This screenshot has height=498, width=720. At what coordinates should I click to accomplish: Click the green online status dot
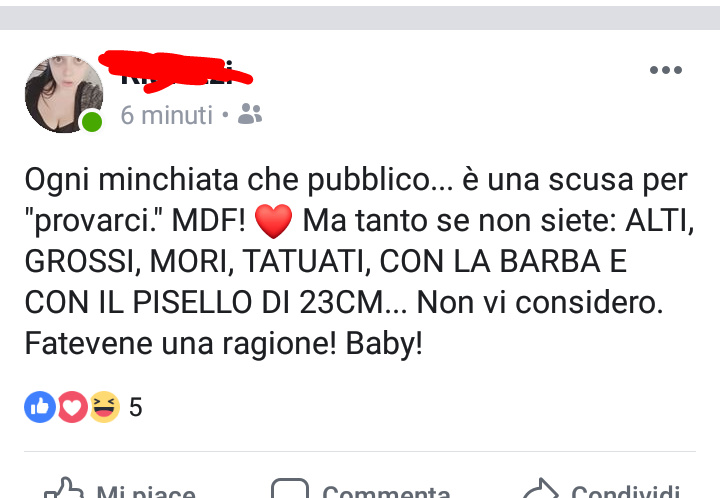[x=92, y=122]
